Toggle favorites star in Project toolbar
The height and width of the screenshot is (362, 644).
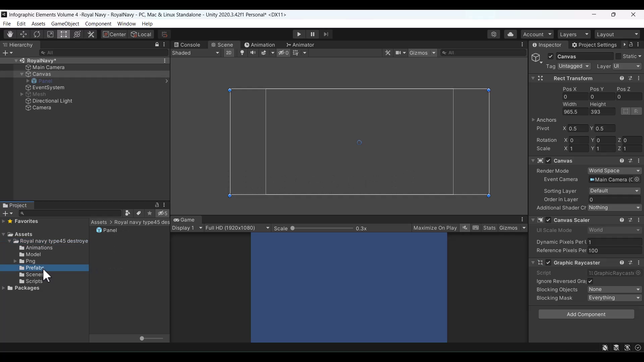pyautogui.click(x=150, y=213)
